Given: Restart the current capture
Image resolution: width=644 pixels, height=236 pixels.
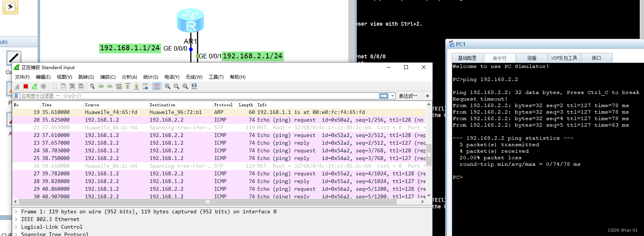Looking at the screenshot, I should 35,86.
